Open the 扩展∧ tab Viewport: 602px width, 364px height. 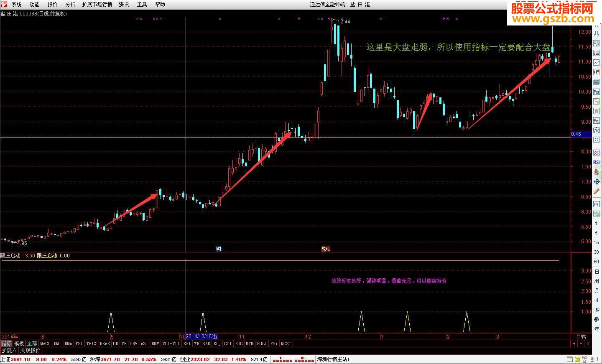pyautogui.click(x=9, y=351)
